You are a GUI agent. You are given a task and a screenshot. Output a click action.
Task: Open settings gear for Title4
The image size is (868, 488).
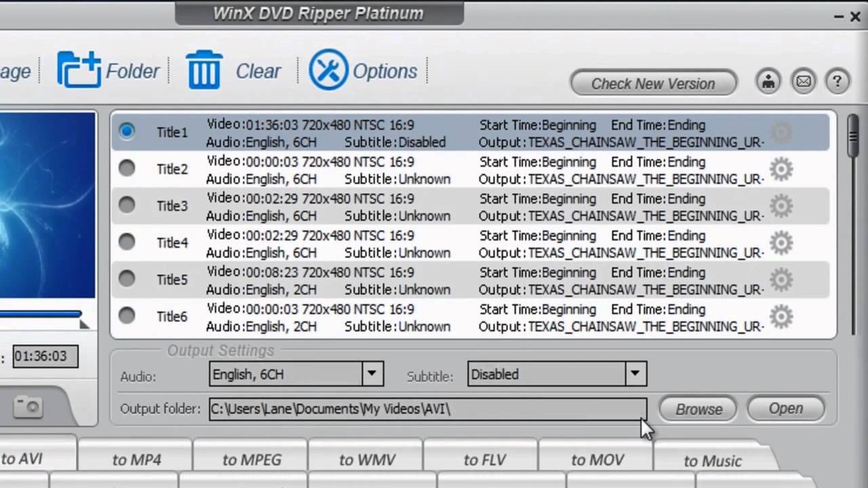781,243
